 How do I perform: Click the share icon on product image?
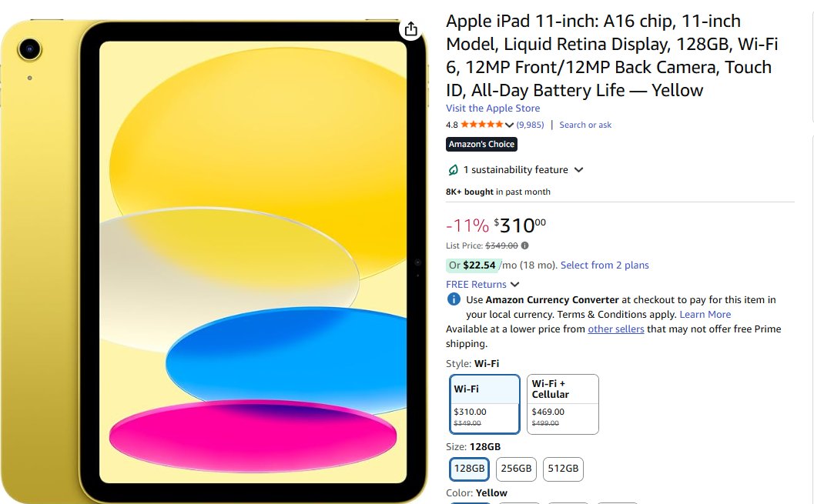coord(411,29)
